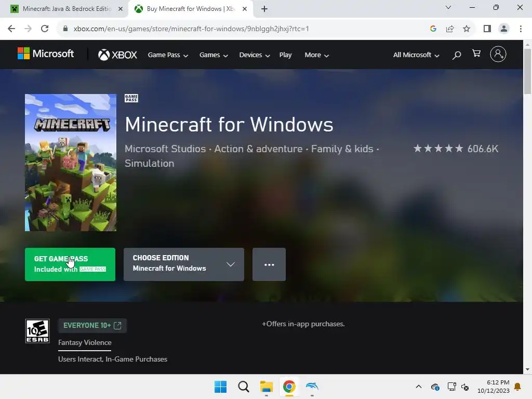Expand the Games menu
The image size is (532, 399).
[214, 55]
